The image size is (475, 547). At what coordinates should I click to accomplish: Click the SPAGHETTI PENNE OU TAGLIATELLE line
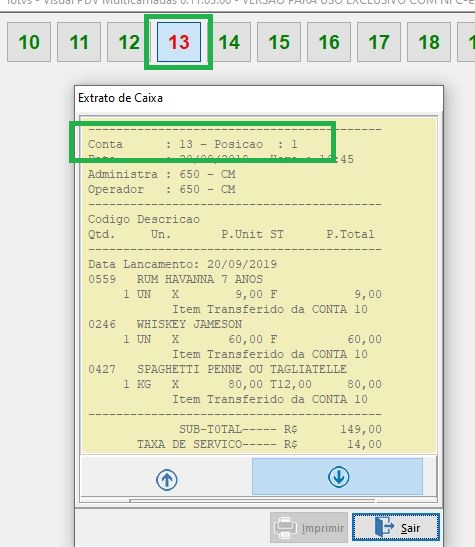[217, 369]
